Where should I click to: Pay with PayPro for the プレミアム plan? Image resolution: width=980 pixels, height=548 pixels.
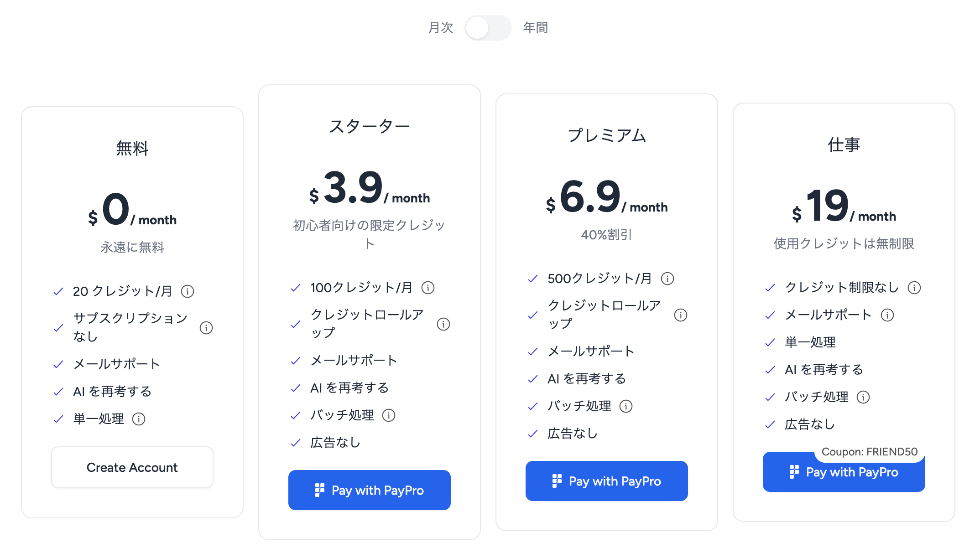pos(607,481)
